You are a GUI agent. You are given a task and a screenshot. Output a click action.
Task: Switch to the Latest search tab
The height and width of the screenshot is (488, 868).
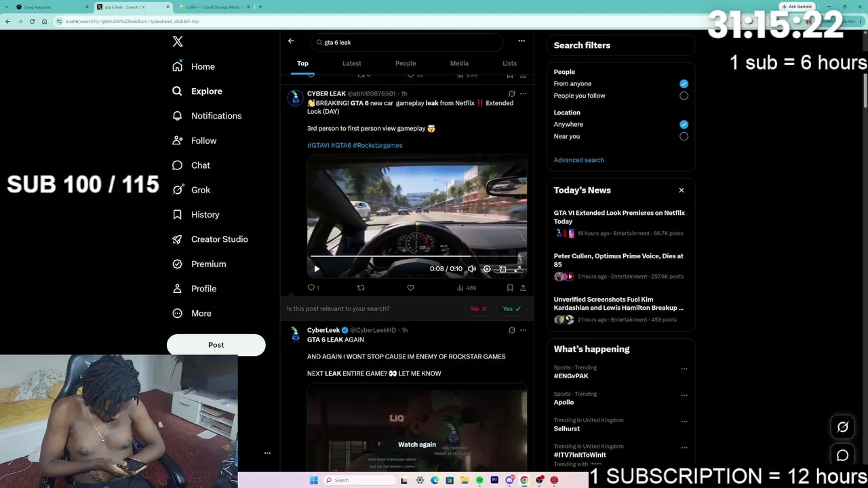point(352,63)
